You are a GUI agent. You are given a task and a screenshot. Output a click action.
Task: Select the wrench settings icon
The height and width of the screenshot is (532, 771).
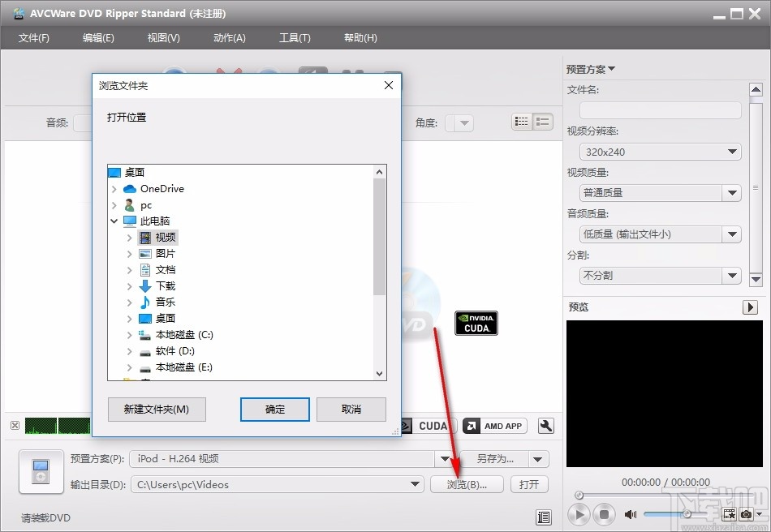click(545, 426)
